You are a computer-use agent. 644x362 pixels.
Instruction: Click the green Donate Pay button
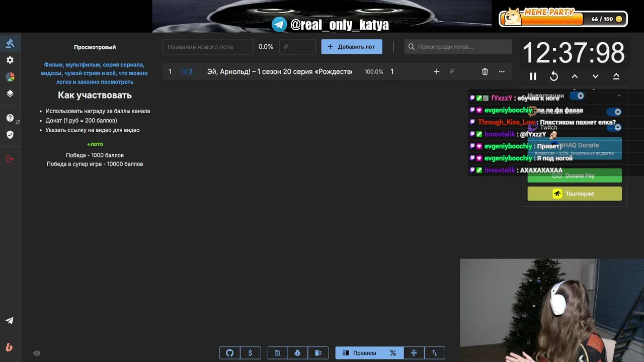pos(575,175)
